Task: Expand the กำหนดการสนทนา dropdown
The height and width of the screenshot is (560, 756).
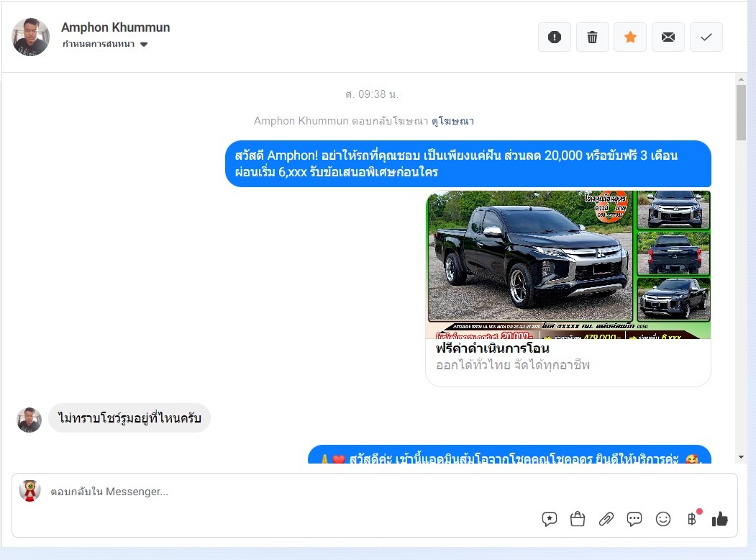Action: tap(99, 45)
